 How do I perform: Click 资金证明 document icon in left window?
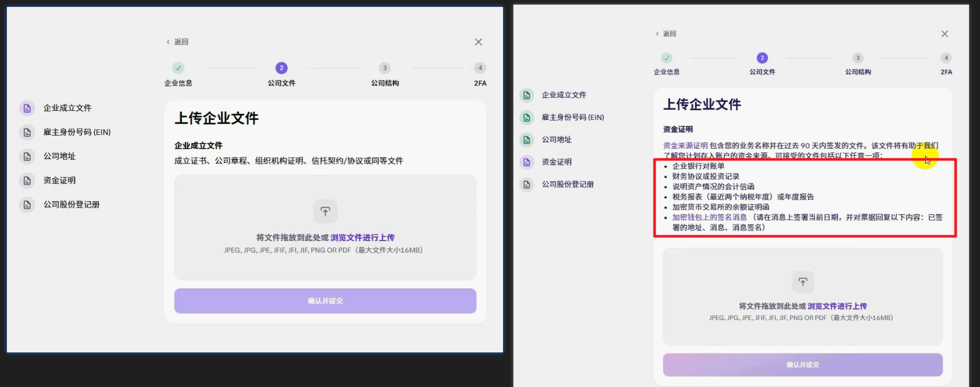pyautogui.click(x=27, y=181)
